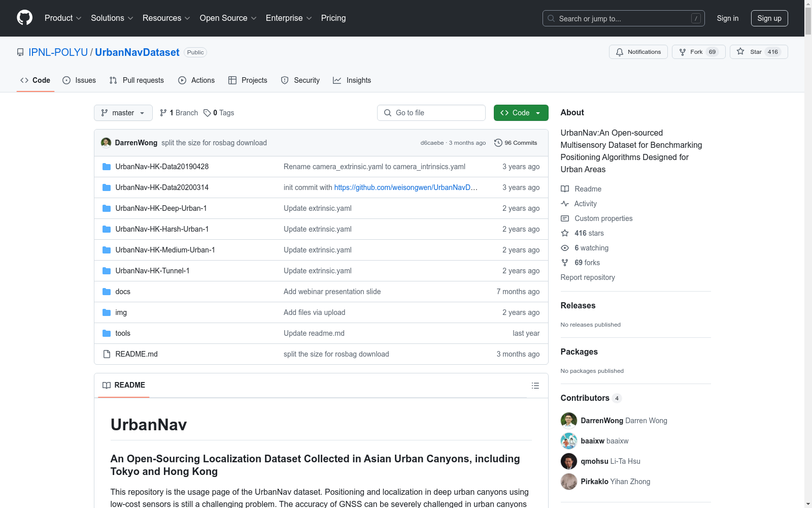Image resolution: width=812 pixels, height=508 pixels.
Task: Open the Enterprise dropdown menu
Action: 289,18
